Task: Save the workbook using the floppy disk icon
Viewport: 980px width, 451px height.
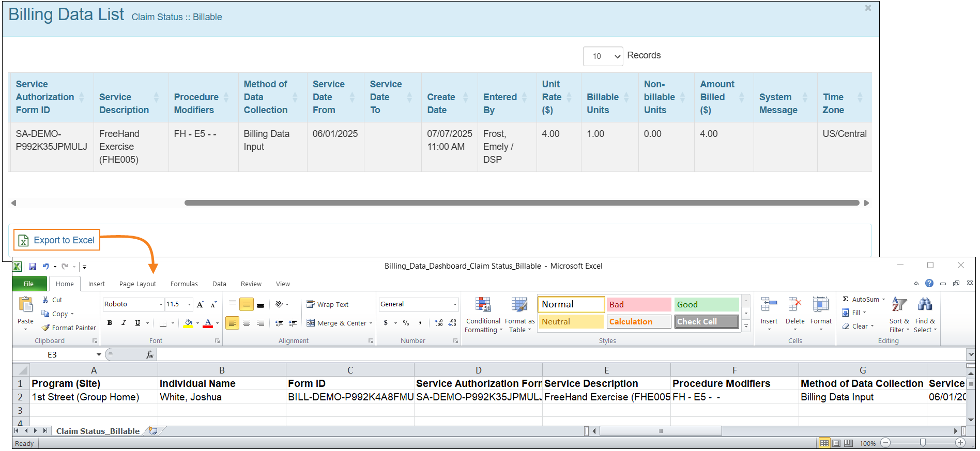Action: 33,267
